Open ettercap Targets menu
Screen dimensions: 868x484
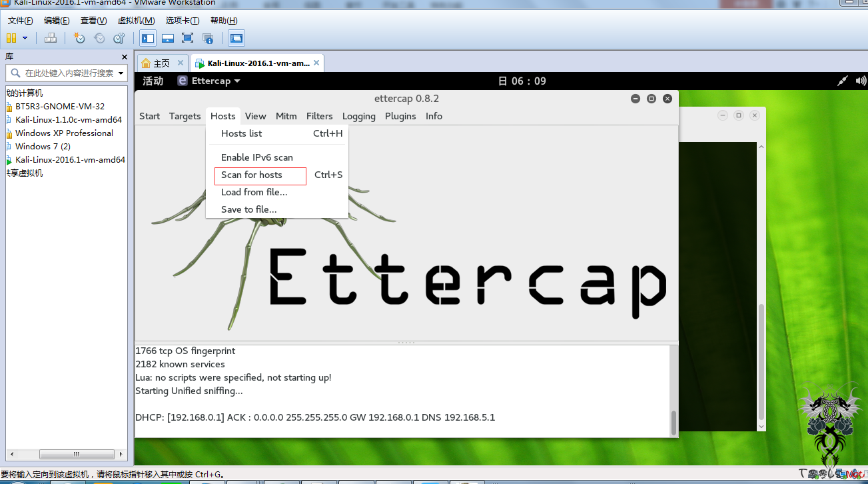[x=185, y=116]
